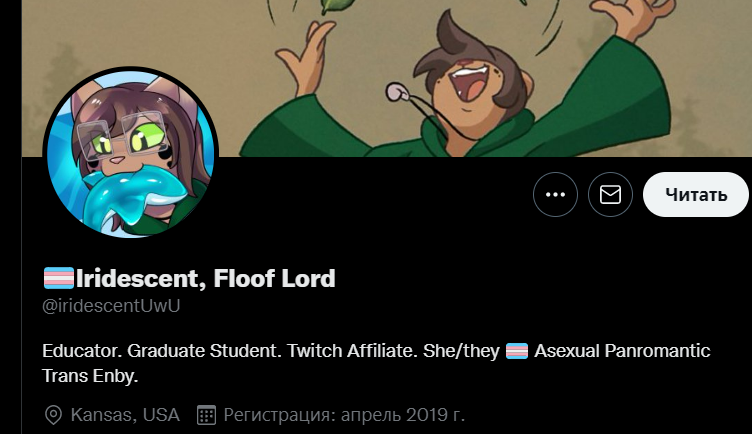Click the Asexual Panromantic text in the bio
This screenshot has height=434, width=752.
click(622, 351)
